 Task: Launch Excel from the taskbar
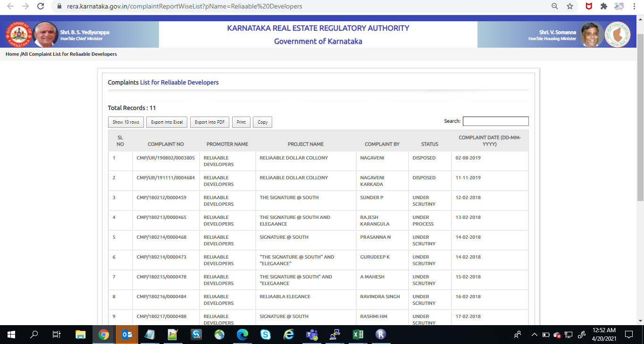[358, 335]
